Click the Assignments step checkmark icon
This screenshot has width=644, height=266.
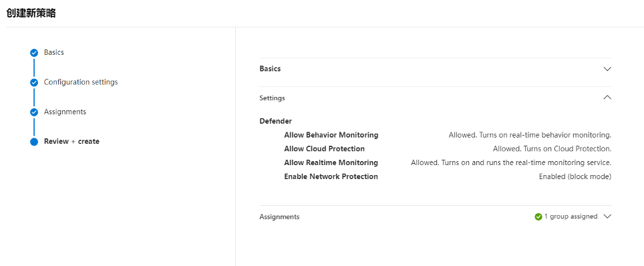[x=34, y=112]
